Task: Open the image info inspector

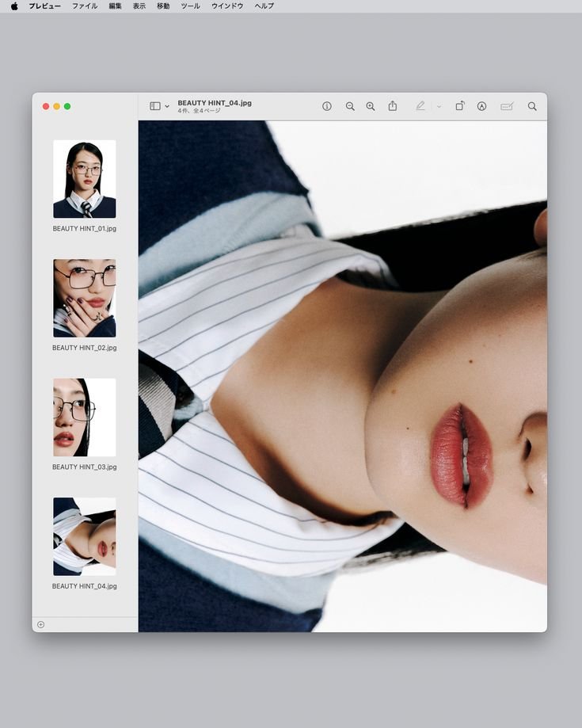Action: coord(327,106)
